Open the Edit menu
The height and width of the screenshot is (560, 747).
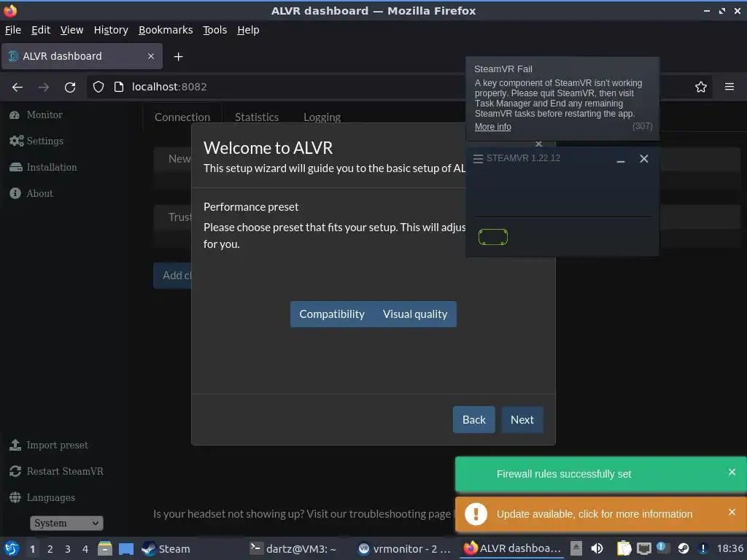[x=41, y=30]
